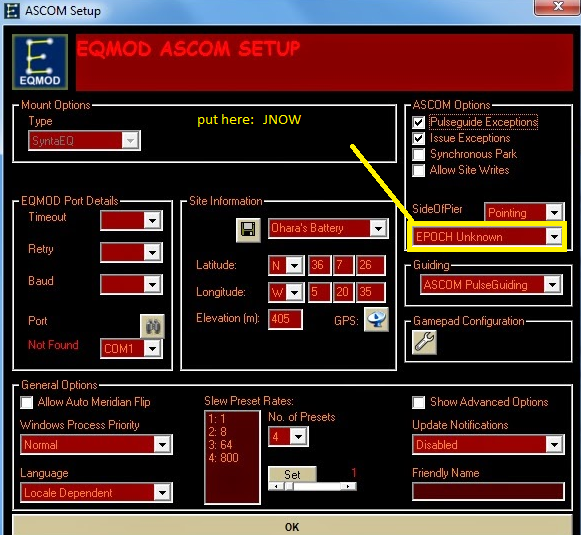The height and width of the screenshot is (535, 581).
Task: Click the latitude minutes field 7
Action: [x=343, y=265]
